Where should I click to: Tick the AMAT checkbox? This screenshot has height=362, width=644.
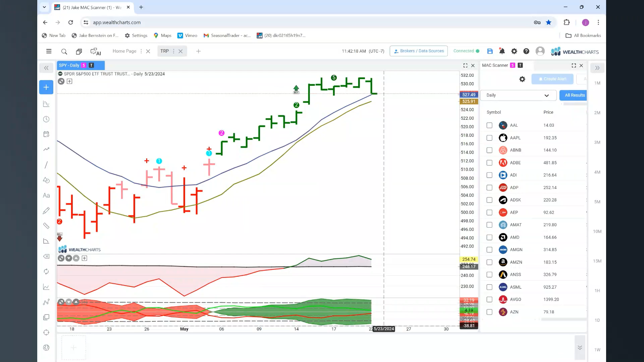click(x=489, y=225)
